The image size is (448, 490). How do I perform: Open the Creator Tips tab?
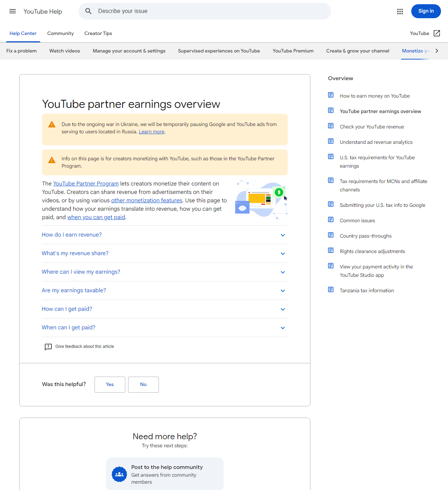click(98, 34)
